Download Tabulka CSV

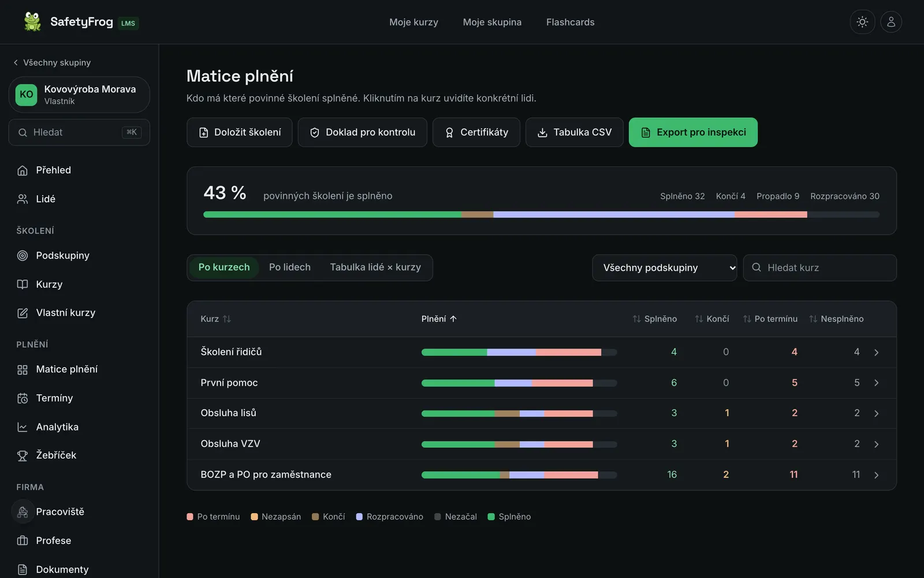[x=575, y=132]
